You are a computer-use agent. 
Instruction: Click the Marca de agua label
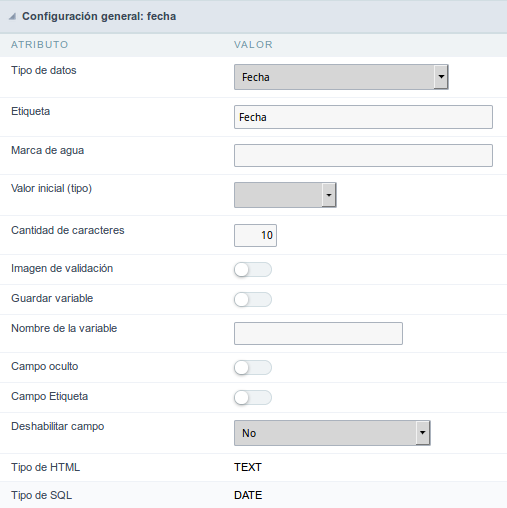[x=47, y=151]
